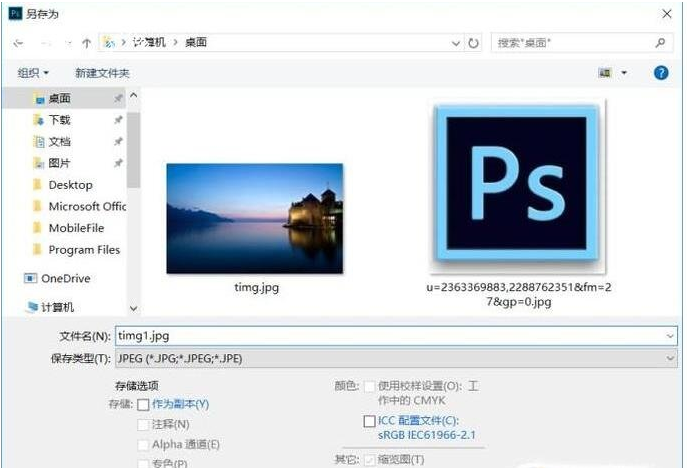Refresh the folder listing

point(473,43)
